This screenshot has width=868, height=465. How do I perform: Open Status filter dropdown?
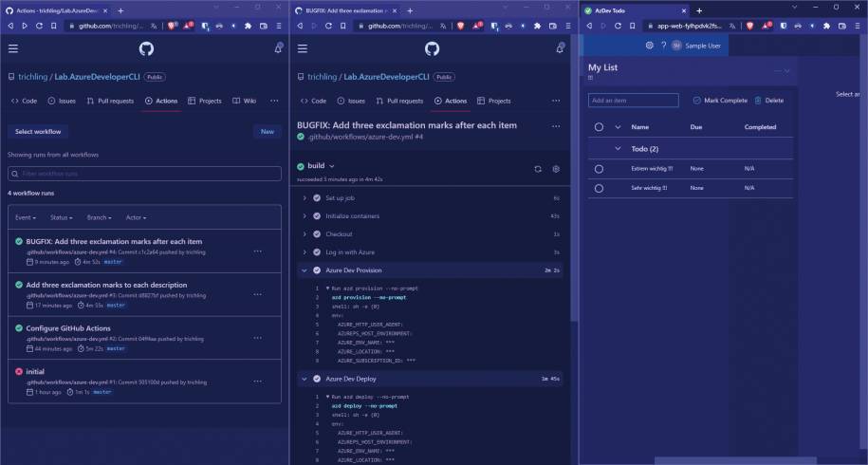(61, 218)
